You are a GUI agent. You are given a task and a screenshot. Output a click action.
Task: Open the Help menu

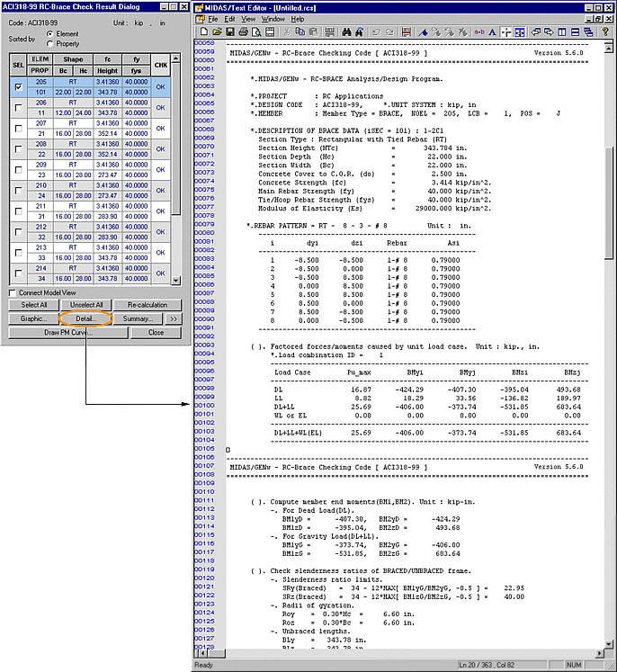[x=298, y=19]
